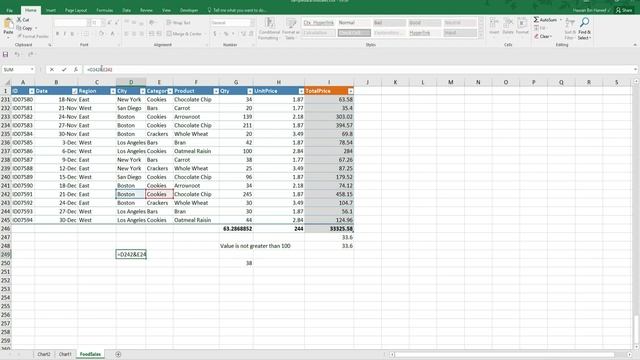This screenshot has height=360, width=640.
Task: Open the City column filter dropdown
Action: point(142,91)
